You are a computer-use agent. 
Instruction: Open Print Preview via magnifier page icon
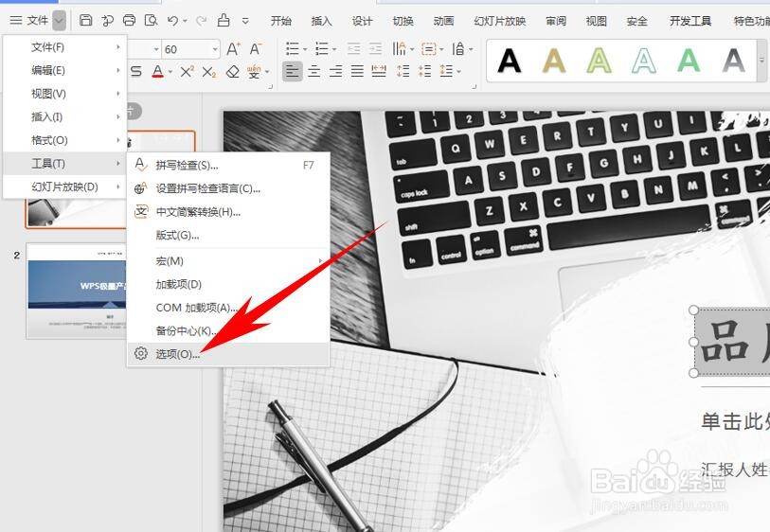coord(151,20)
